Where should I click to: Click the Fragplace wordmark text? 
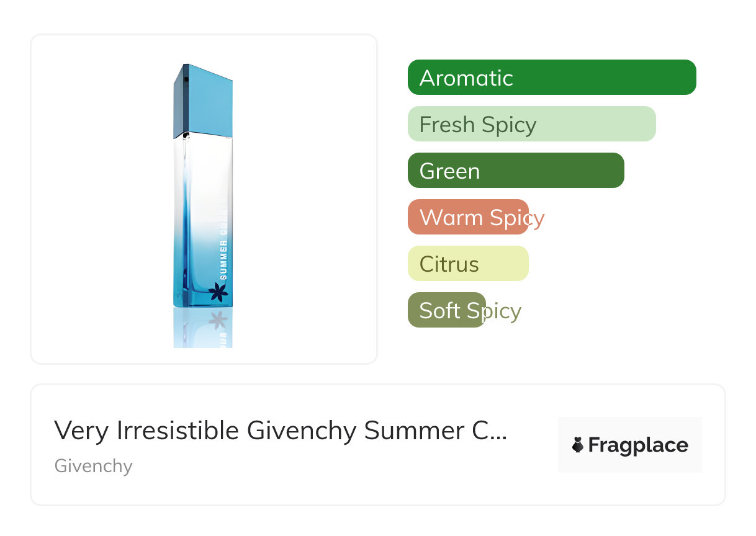click(638, 445)
